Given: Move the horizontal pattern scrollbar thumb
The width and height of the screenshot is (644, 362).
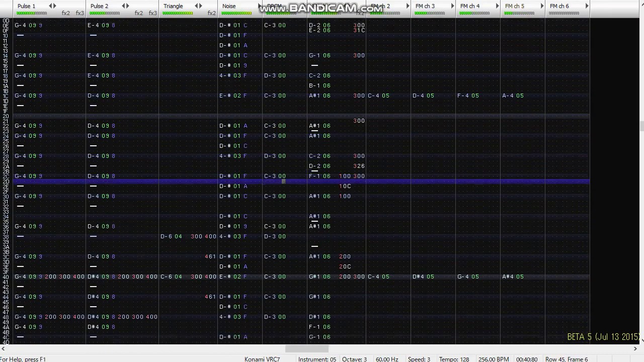Looking at the screenshot, I should [x=307, y=348].
